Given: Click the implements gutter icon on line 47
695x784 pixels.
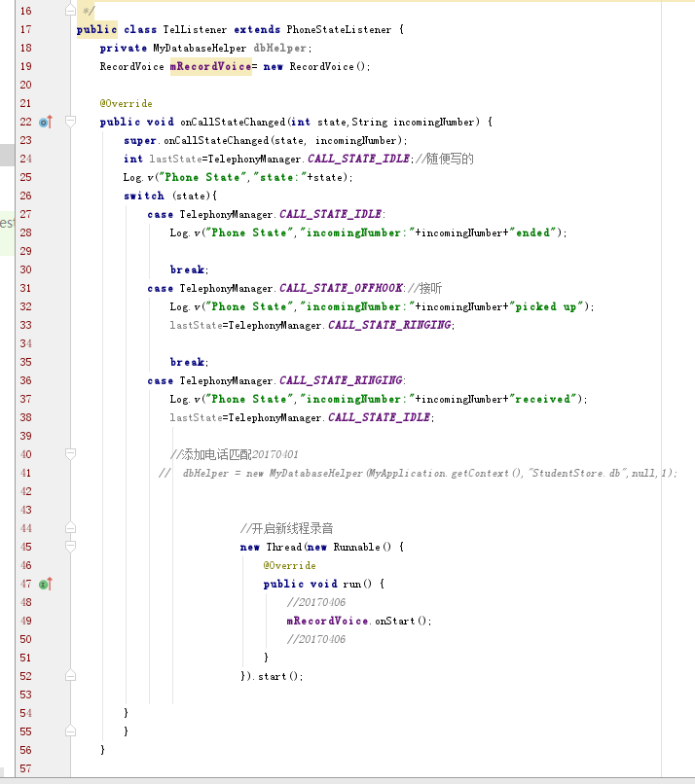Looking at the screenshot, I should (46, 584).
